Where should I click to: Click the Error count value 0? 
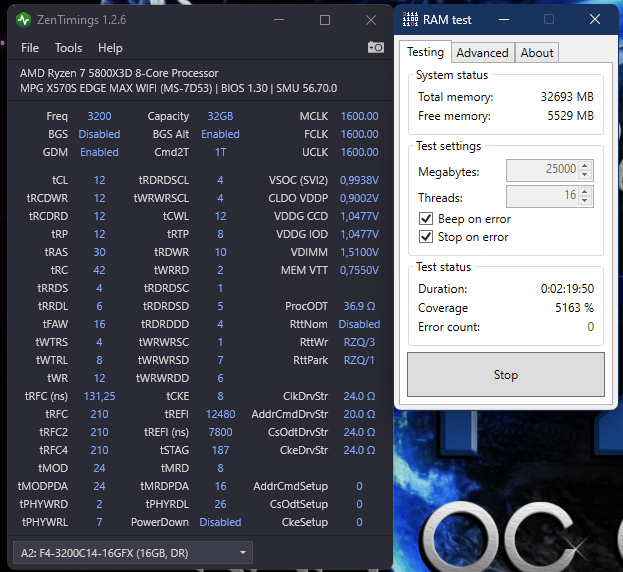pyautogui.click(x=590, y=327)
